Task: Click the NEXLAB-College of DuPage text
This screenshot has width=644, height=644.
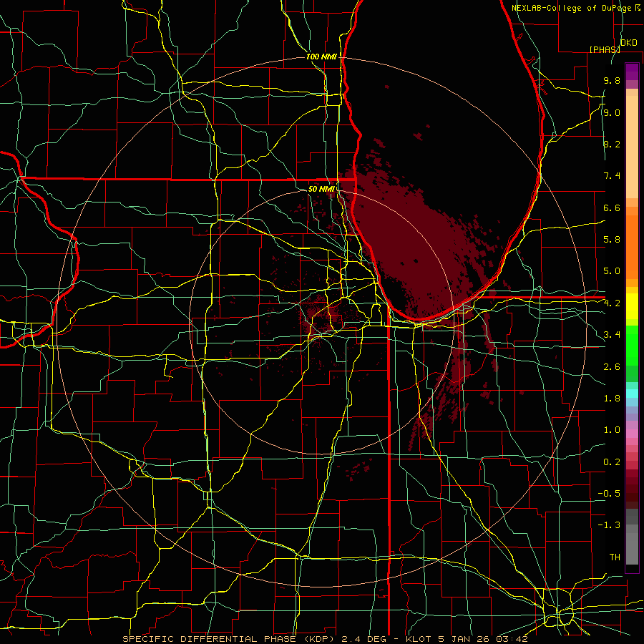Action: pyautogui.click(x=572, y=8)
